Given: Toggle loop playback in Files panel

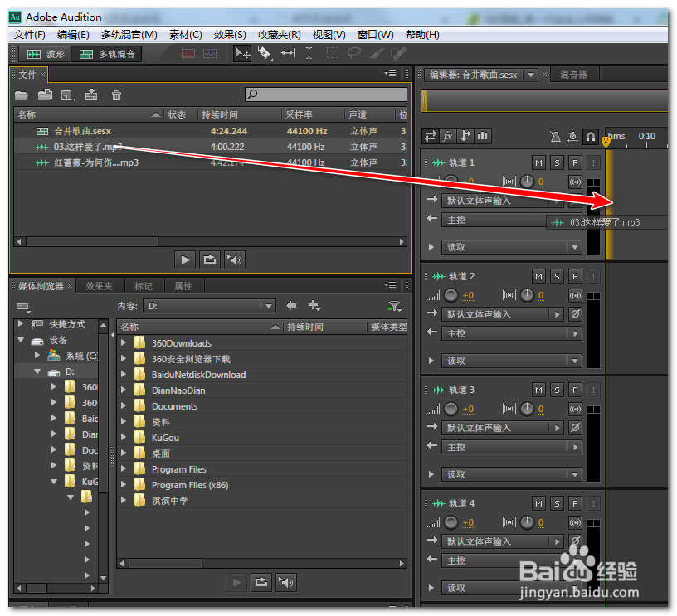Looking at the screenshot, I should tap(210, 259).
